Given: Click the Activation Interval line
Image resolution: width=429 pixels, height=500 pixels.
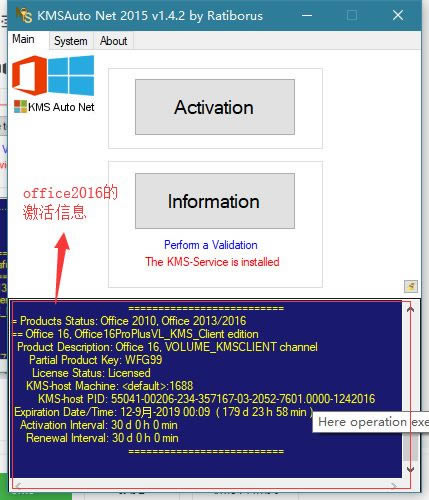Looking at the screenshot, I should (99, 425).
